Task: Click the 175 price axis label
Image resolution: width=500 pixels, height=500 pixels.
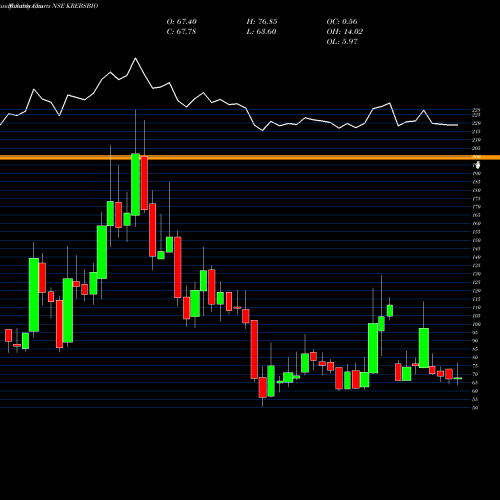Action: point(476,199)
